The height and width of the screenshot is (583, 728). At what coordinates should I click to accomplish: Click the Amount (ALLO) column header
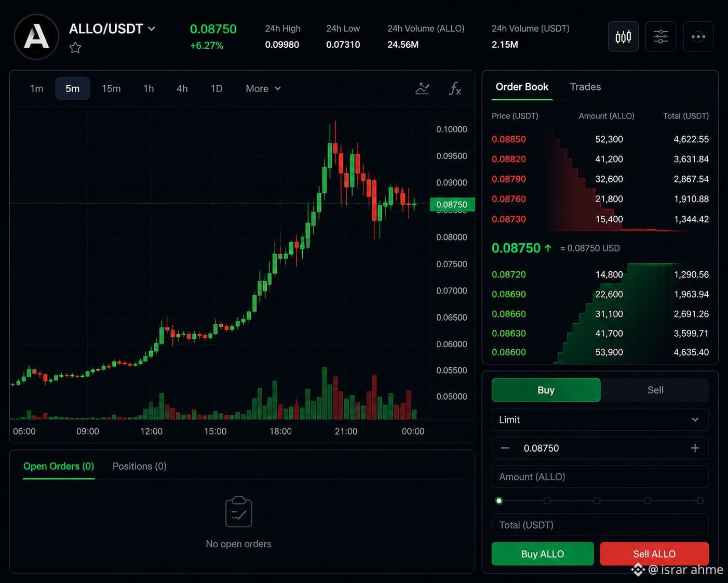606,116
